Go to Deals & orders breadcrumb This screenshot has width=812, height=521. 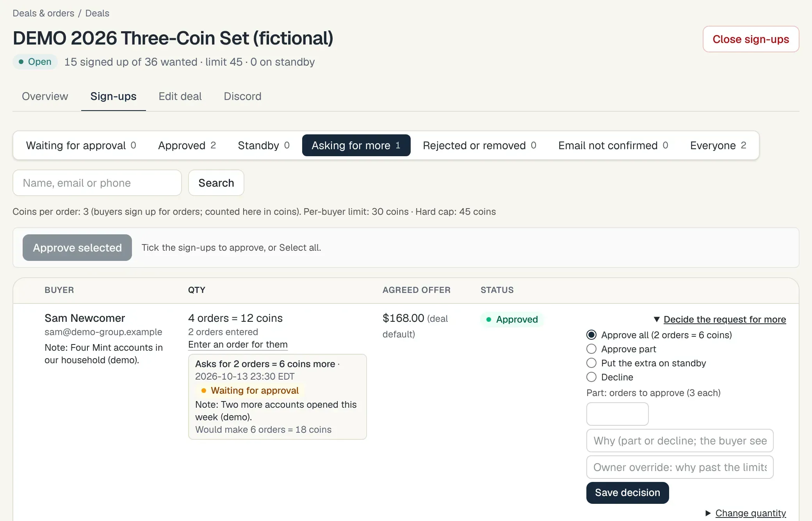pyautogui.click(x=43, y=13)
